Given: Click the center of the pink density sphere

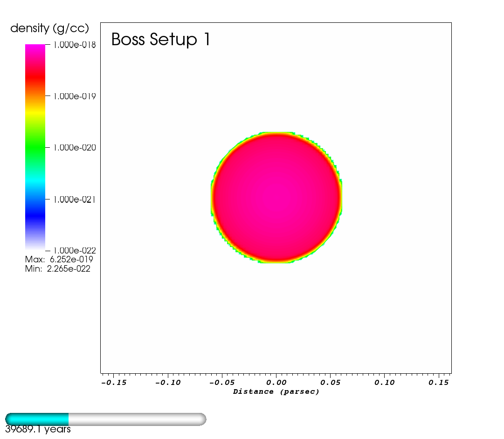Looking at the screenshot, I should (x=277, y=197).
